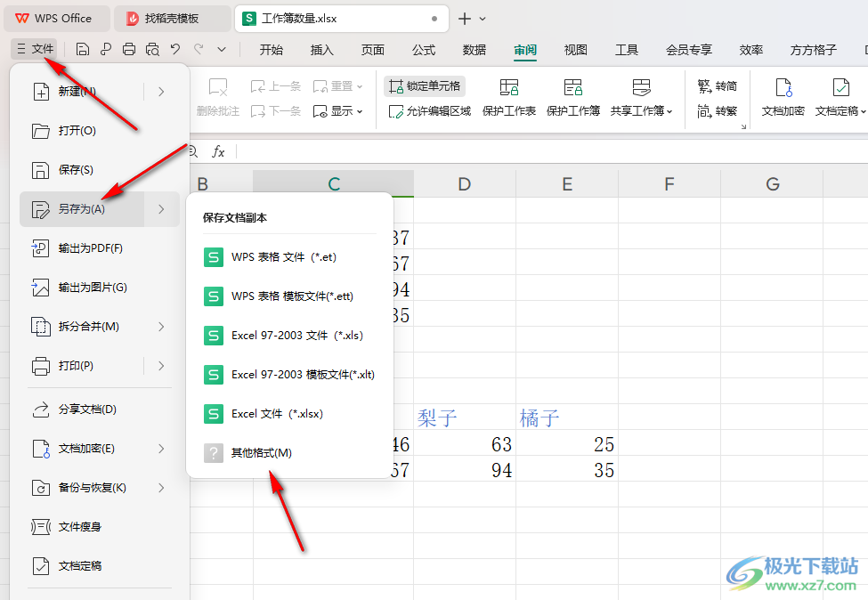Click 简转繁 conversion button
The width and height of the screenshot is (868, 600).
[x=718, y=111]
